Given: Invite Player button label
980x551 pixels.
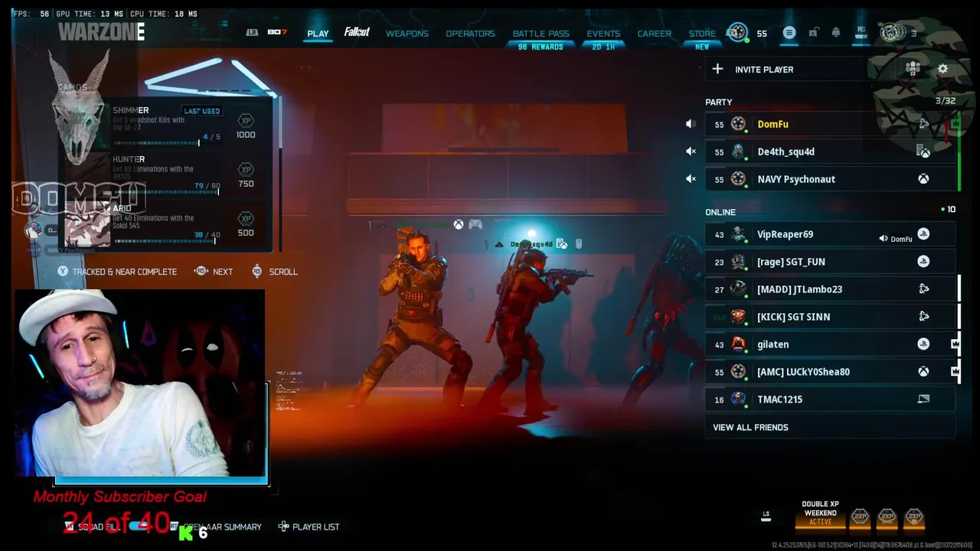Looking at the screenshot, I should click(x=764, y=70).
